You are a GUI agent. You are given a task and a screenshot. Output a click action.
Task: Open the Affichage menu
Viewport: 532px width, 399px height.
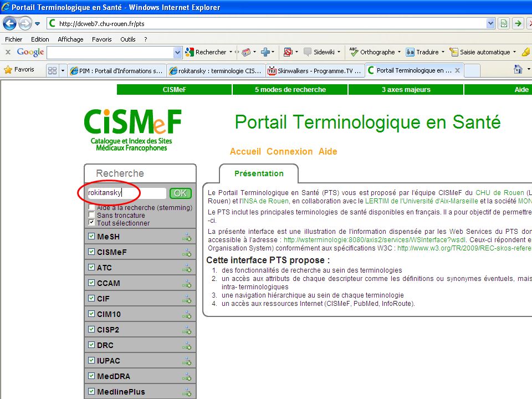(70, 39)
